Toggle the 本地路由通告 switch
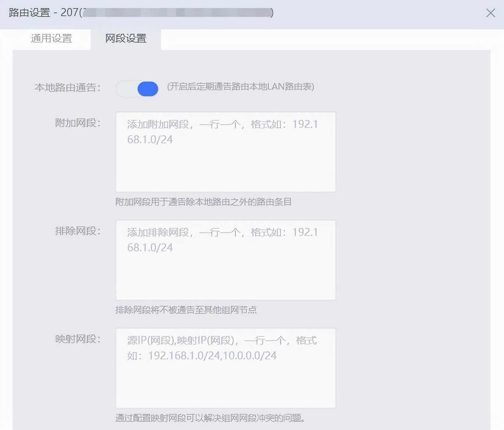 137,89
